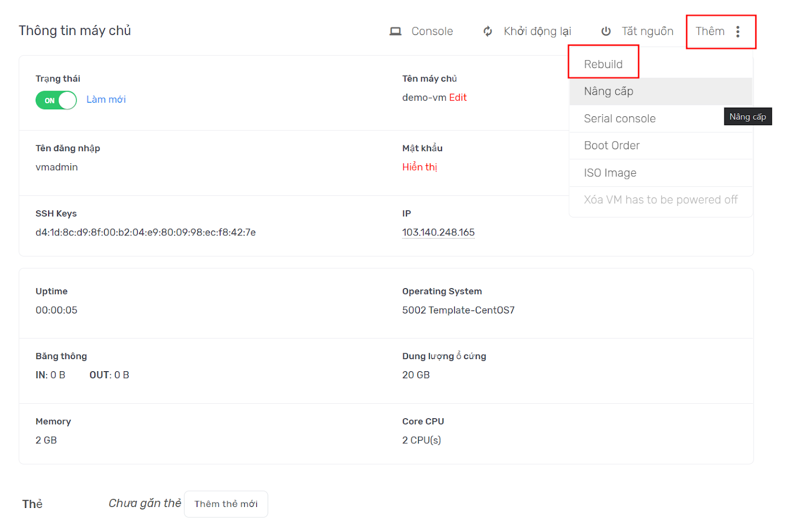The height and width of the screenshot is (532, 802).
Task: Toggle the server status ON switch
Action: pyautogui.click(x=56, y=100)
